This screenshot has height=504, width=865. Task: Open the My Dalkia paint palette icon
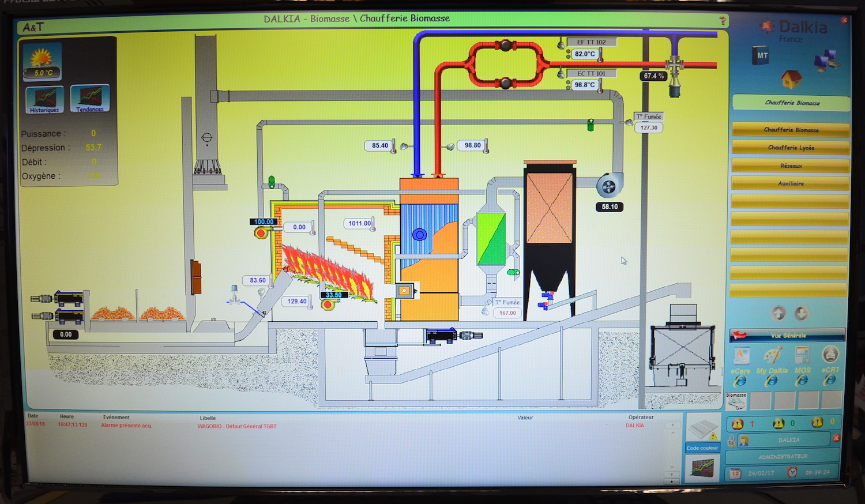pos(772,355)
